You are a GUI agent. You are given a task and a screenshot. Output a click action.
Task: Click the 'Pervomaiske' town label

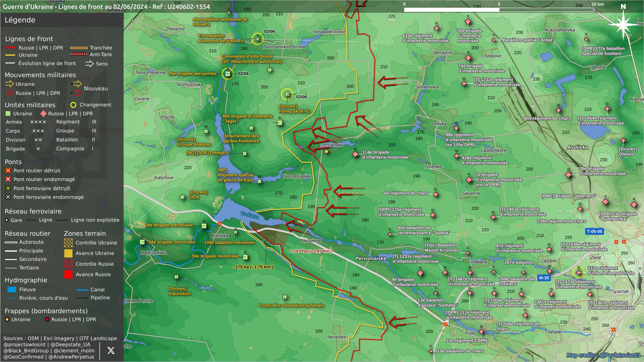tap(371, 258)
